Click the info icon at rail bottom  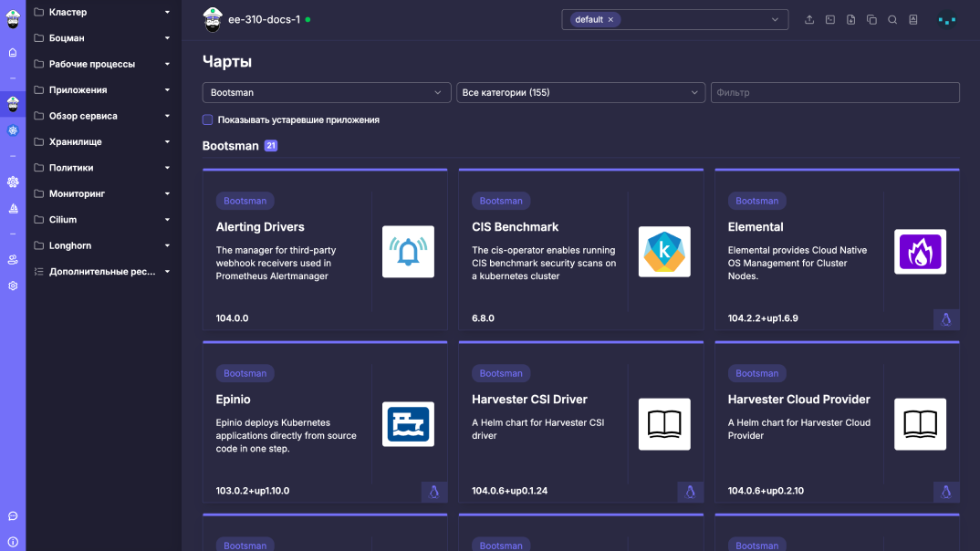[13, 542]
